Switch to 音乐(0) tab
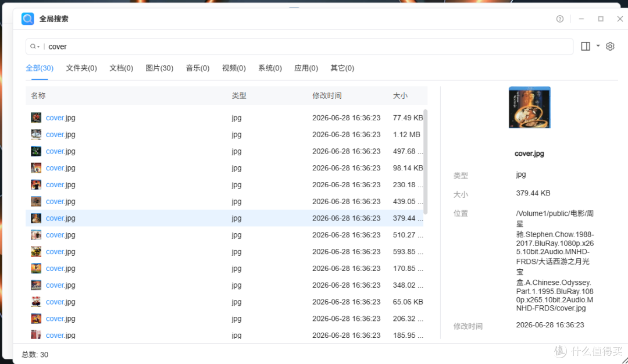The width and height of the screenshot is (628, 364). click(198, 68)
